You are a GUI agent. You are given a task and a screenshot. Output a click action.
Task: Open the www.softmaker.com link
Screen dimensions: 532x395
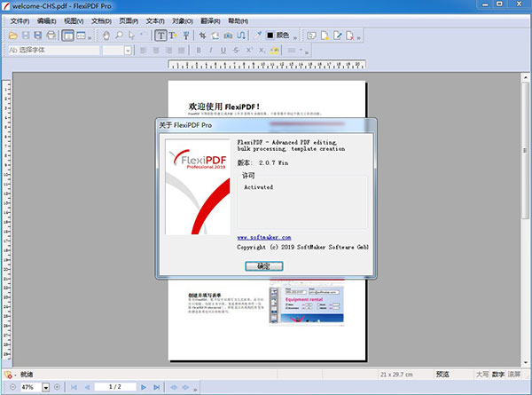pos(264,237)
